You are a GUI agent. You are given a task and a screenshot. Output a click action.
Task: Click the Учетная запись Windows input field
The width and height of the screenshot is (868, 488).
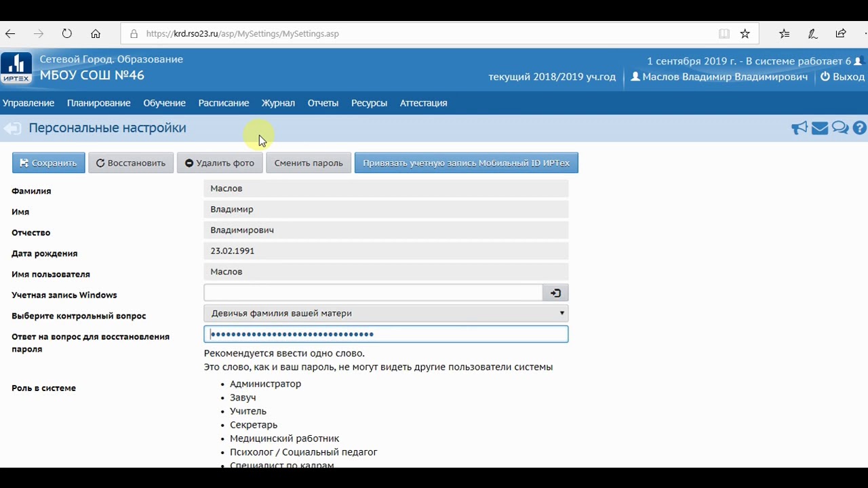(373, 293)
